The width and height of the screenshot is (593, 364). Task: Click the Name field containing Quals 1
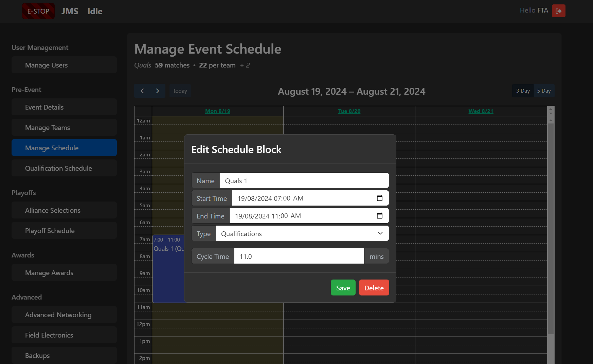tap(304, 180)
